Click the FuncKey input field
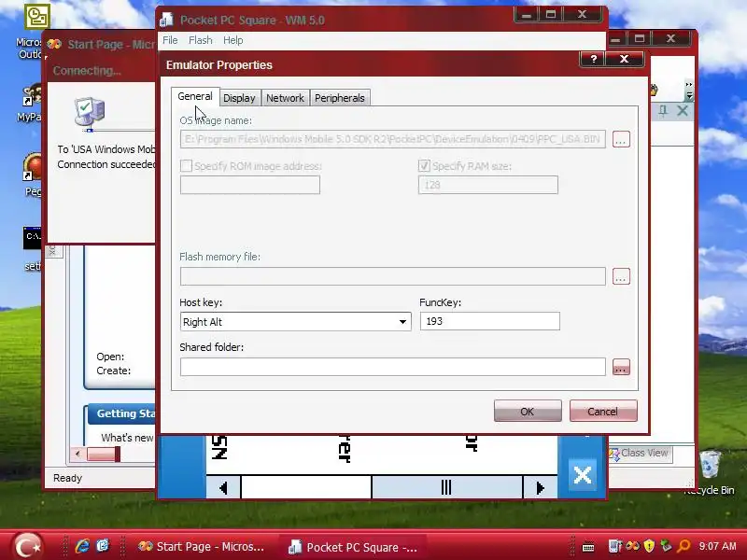The height and width of the screenshot is (560, 747). (489, 321)
